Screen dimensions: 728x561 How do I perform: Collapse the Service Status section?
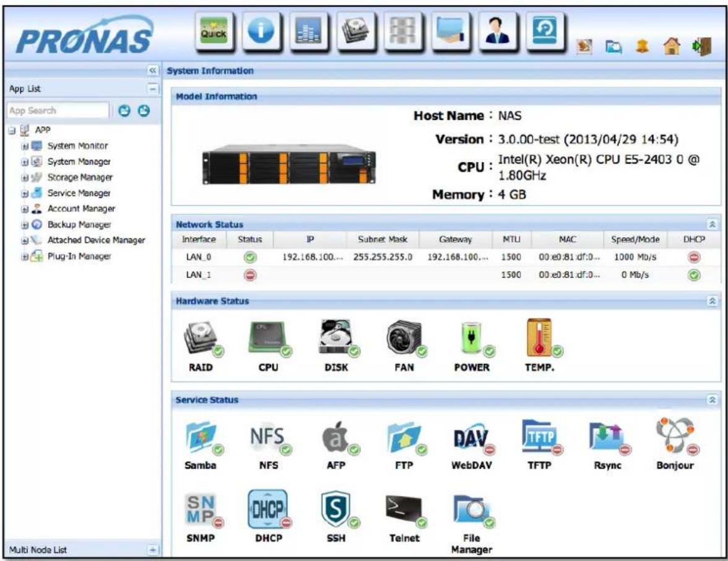point(712,399)
